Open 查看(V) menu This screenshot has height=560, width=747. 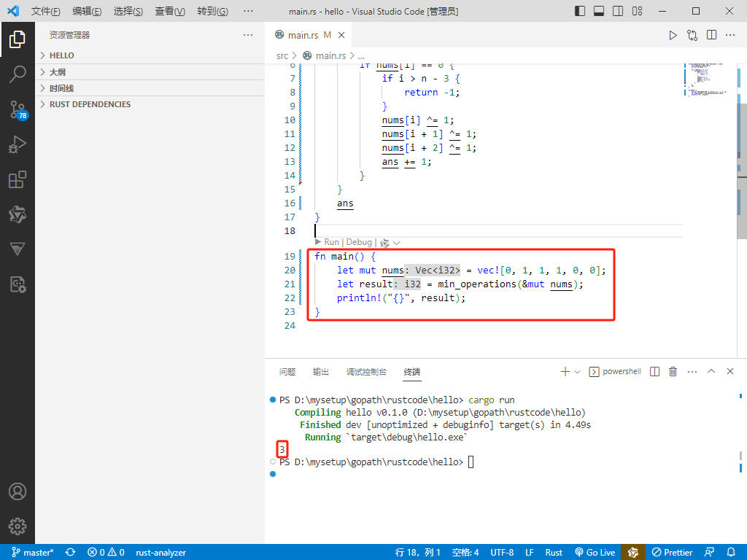(x=170, y=11)
